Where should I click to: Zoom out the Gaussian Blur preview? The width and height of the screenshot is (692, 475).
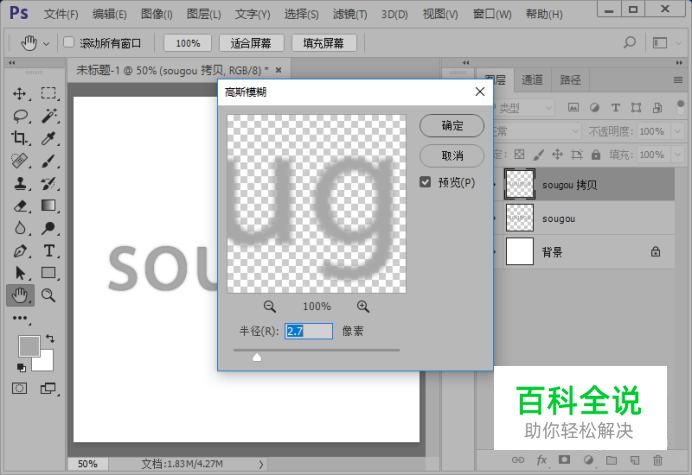[270, 306]
